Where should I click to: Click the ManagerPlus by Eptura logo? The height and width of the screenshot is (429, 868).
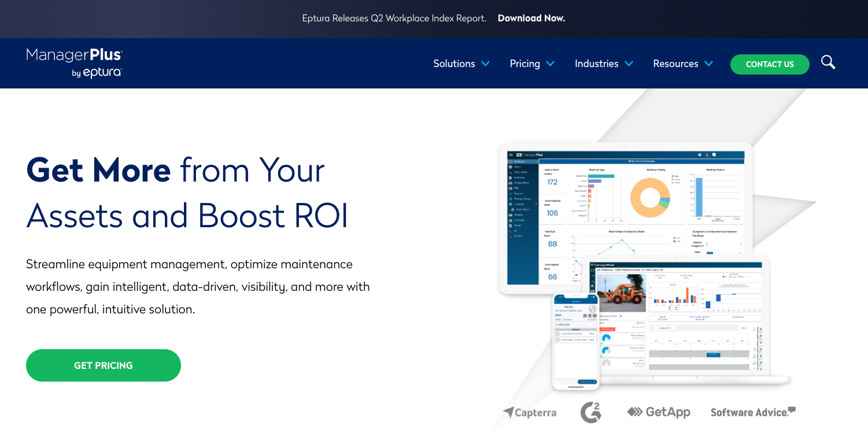click(x=74, y=63)
